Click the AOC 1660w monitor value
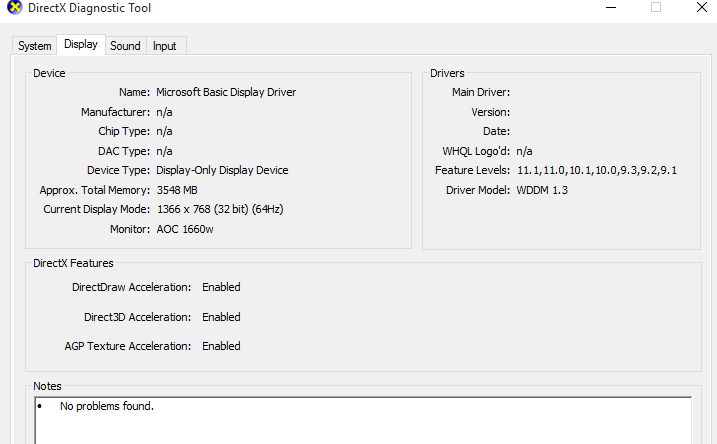Image resolution: width=717 pixels, height=444 pixels. pyautogui.click(x=185, y=229)
